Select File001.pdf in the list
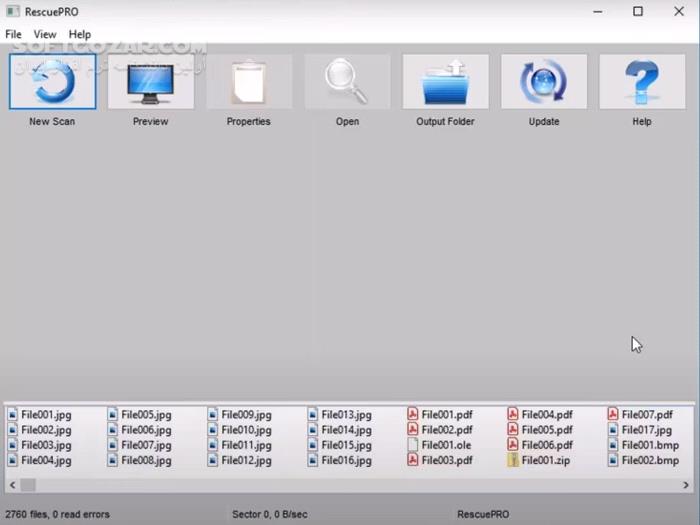This screenshot has height=525, width=700. click(440, 415)
